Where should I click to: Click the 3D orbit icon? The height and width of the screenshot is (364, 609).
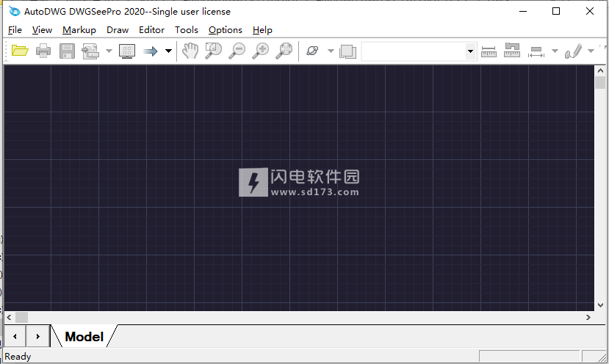click(312, 51)
